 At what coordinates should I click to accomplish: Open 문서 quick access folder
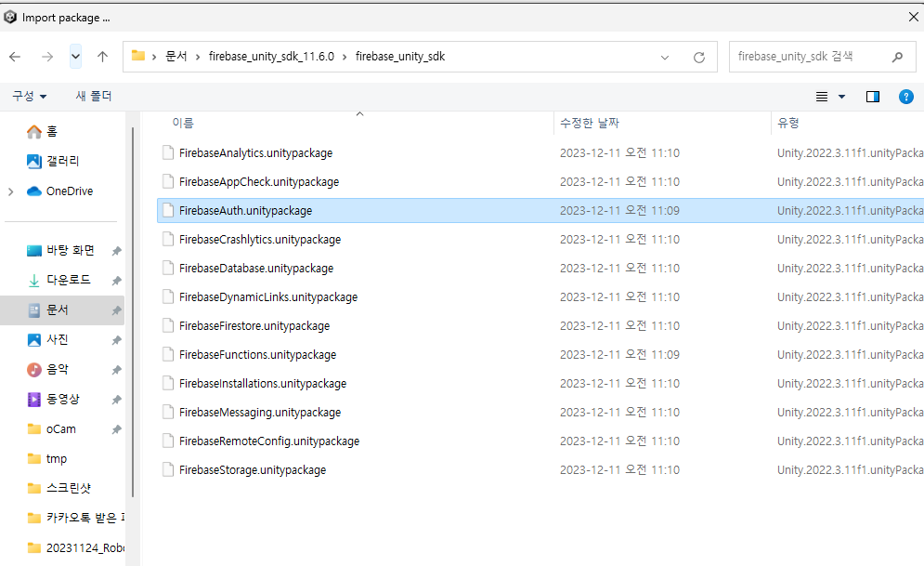point(48,310)
